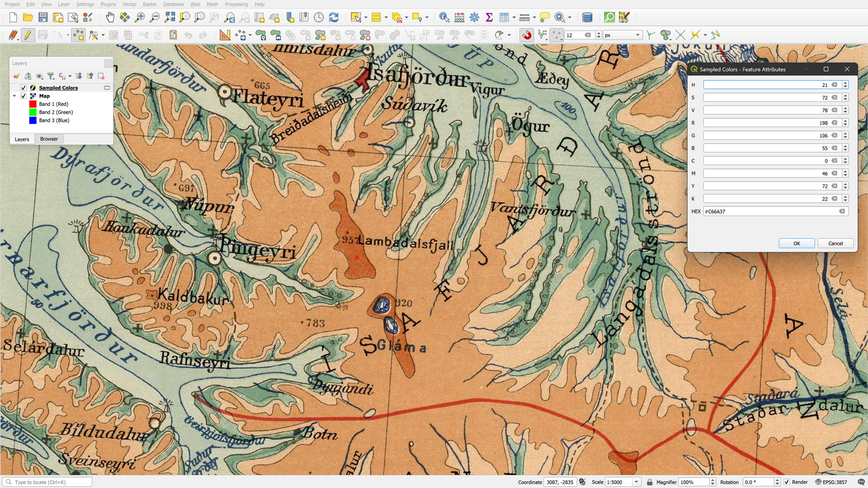The image size is (868, 488).
Task: Refresh the map canvas
Action: [x=334, y=17]
